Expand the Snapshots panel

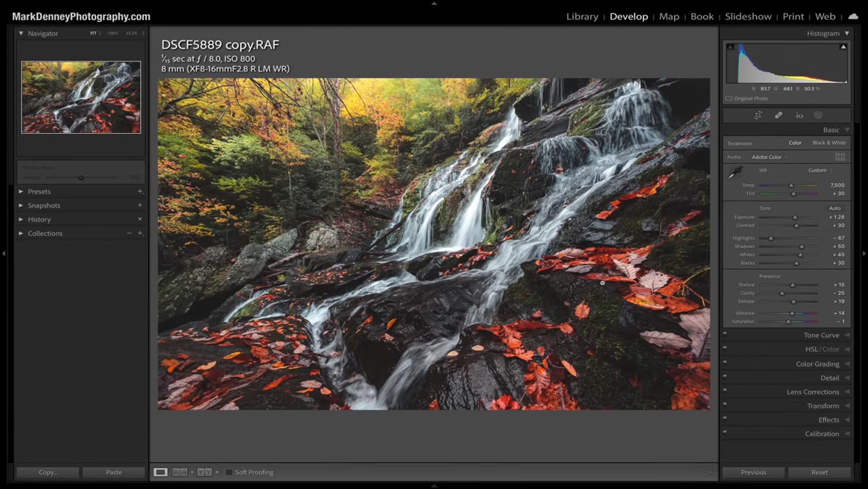coord(21,205)
